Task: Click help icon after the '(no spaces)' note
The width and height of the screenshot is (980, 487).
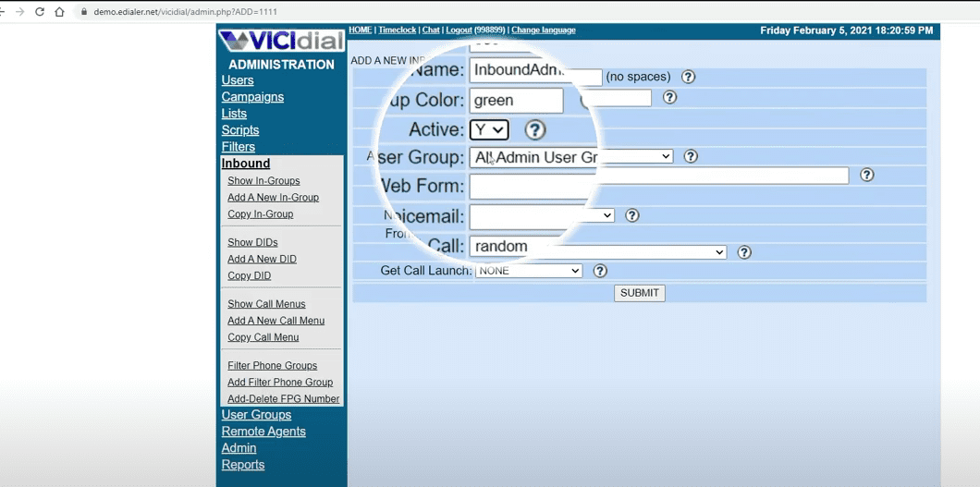Action: [x=688, y=78]
